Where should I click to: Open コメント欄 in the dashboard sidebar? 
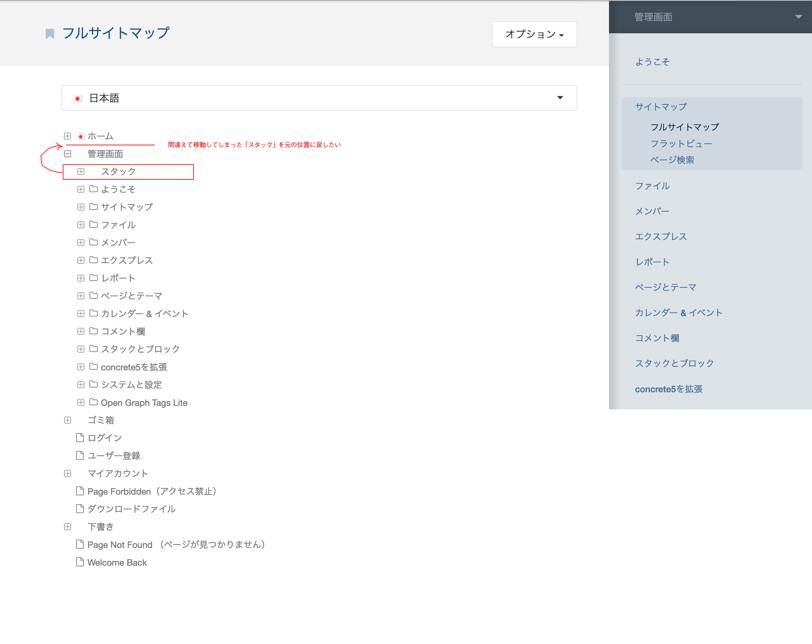[x=657, y=338]
